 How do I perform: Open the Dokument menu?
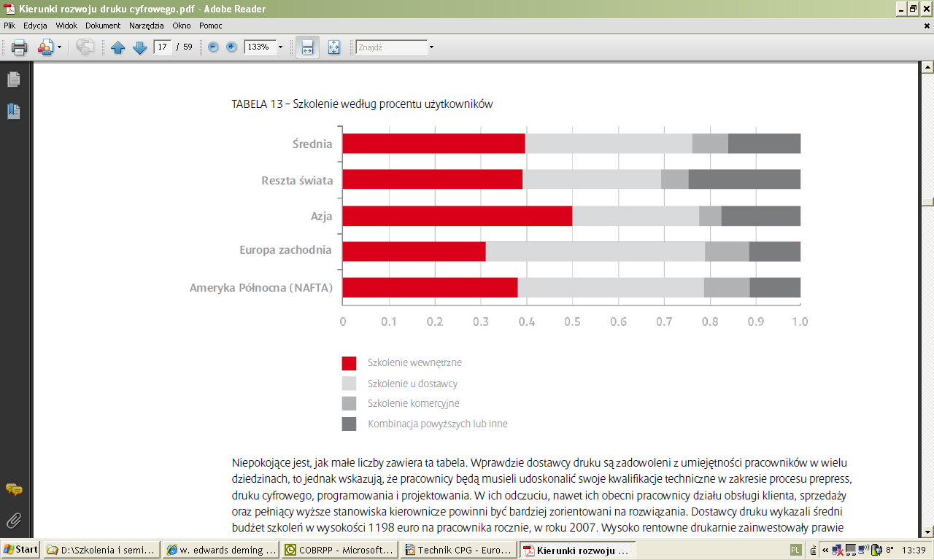(103, 25)
